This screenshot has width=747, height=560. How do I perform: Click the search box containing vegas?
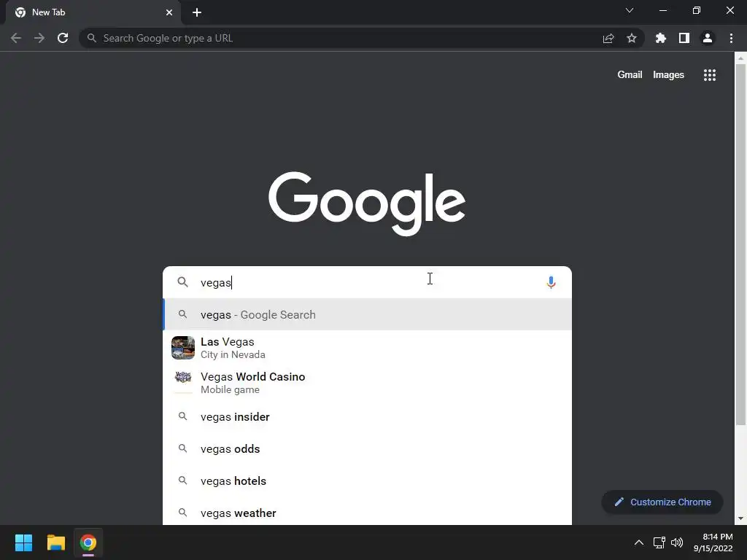(x=368, y=282)
